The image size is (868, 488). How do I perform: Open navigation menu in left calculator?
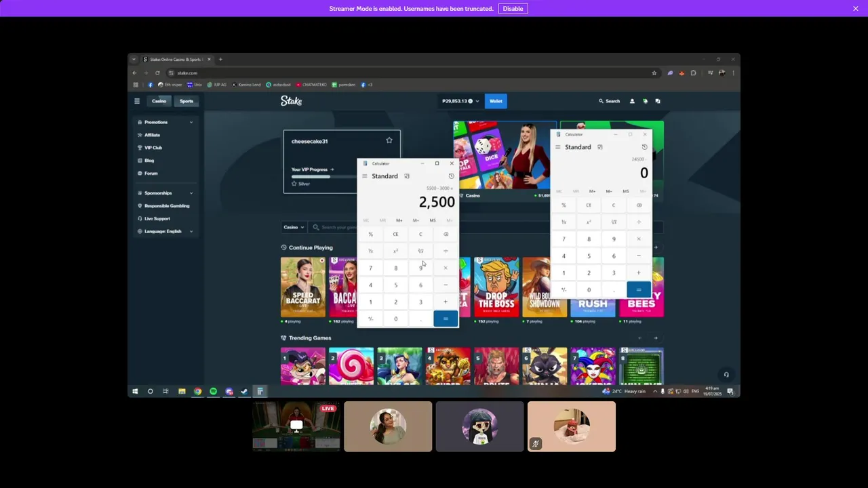click(364, 176)
